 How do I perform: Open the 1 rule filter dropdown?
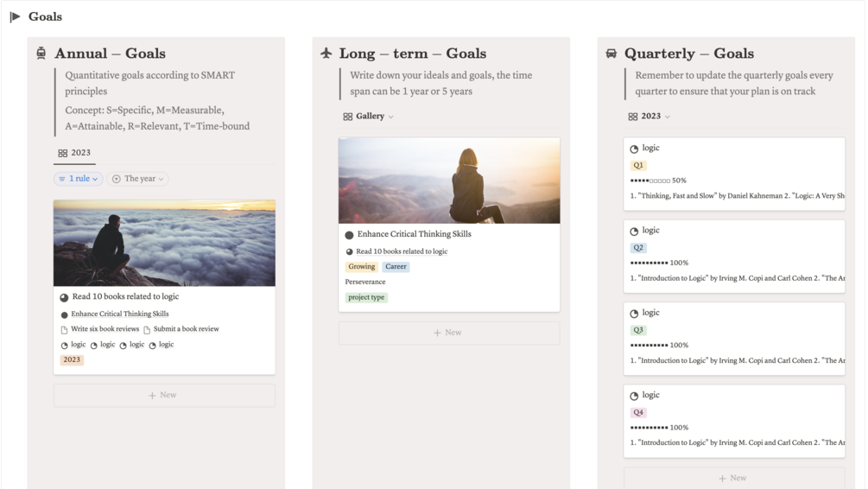[x=78, y=179]
